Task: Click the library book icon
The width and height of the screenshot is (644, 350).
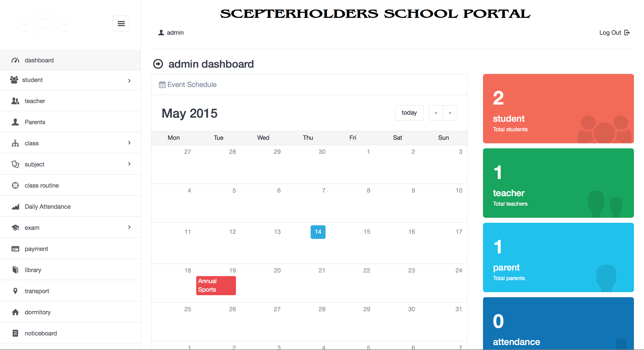Action: click(x=15, y=270)
